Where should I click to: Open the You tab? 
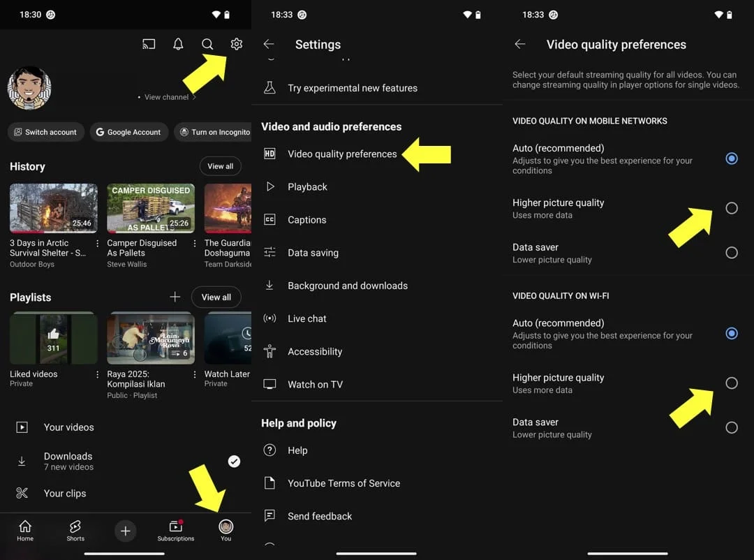click(x=226, y=531)
